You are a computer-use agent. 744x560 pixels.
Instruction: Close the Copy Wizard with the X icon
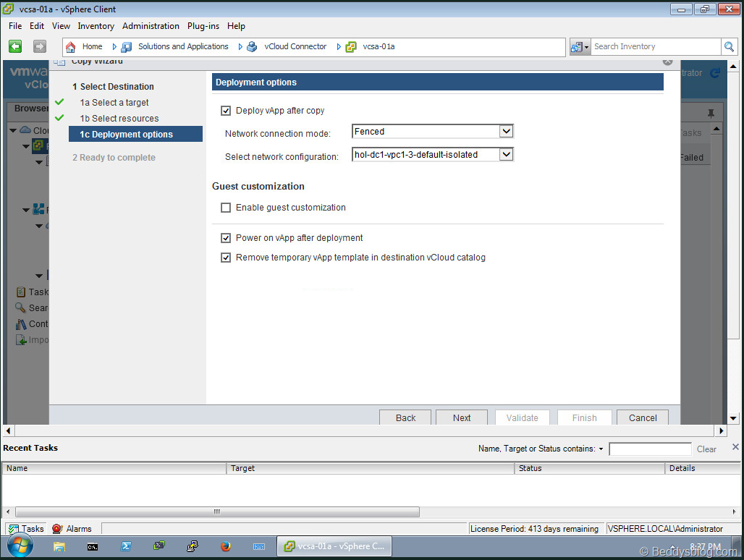pos(667,61)
